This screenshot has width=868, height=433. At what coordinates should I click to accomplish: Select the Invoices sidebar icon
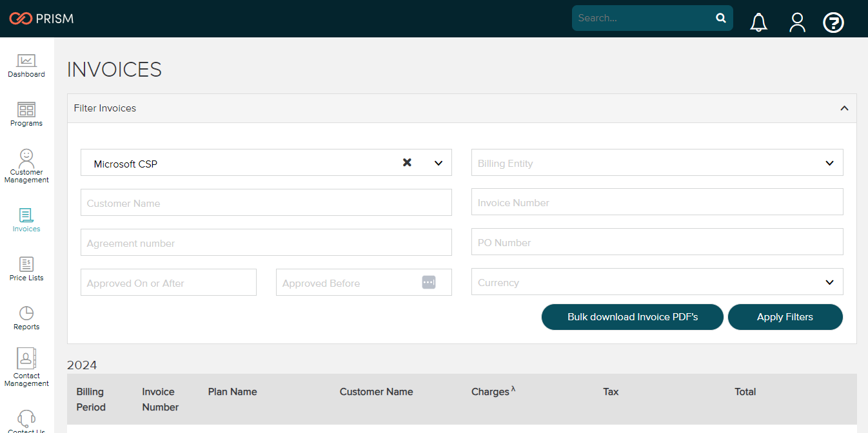pos(26,219)
